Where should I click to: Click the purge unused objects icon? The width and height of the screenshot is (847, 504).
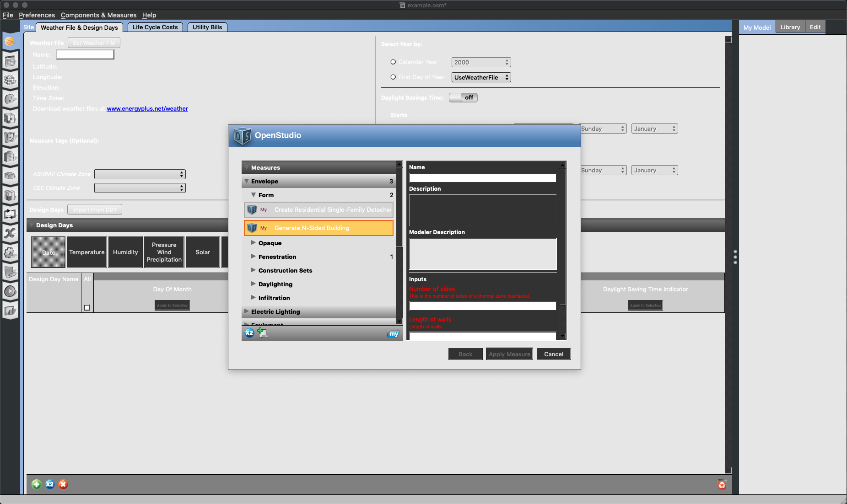(722, 484)
